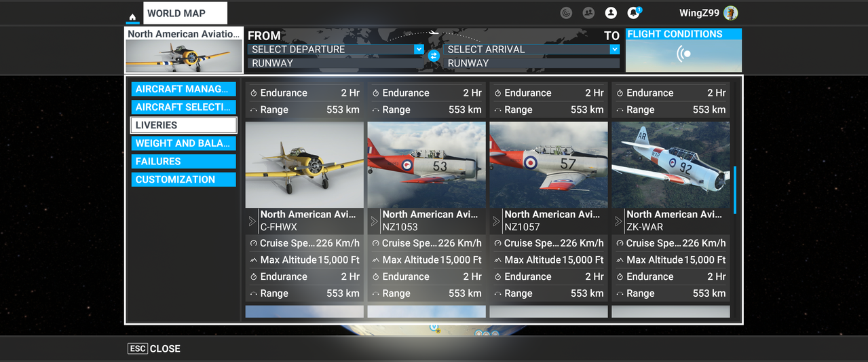This screenshot has width=868, height=362.
Task: Open the World Map tab
Action: coord(185,13)
